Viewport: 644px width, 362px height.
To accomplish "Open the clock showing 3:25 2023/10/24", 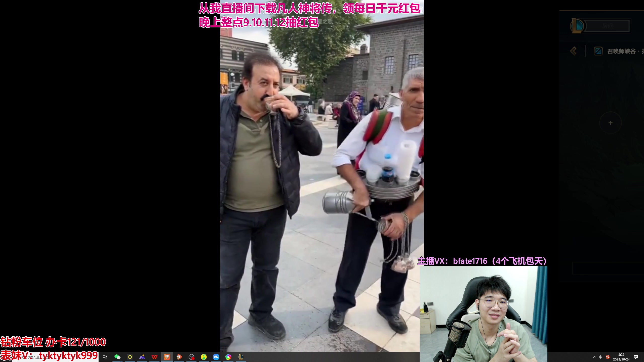I will (x=621, y=357).
